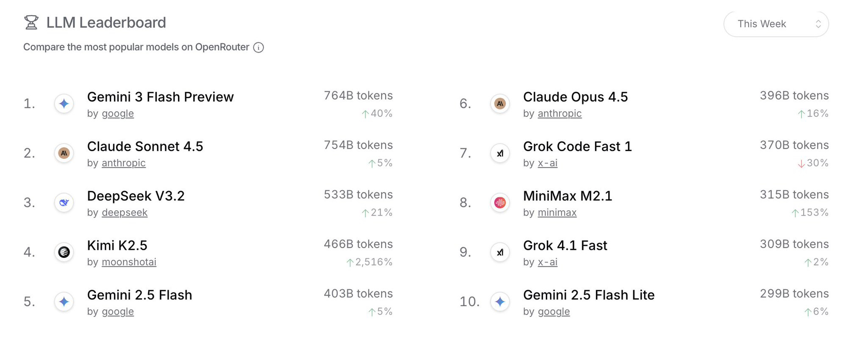Click the up-down chevrons in This Week selector
The width and height of the screenshot is (868, 340).
point(818,24)
